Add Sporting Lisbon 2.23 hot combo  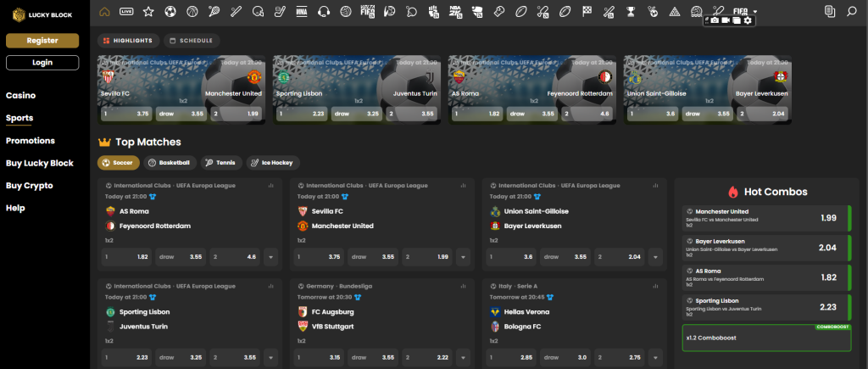[766, 307]
